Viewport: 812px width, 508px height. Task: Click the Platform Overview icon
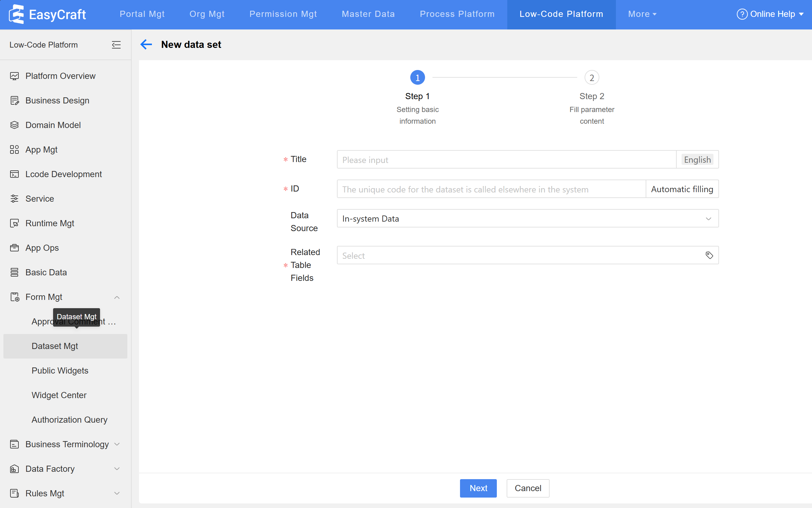(14, 76)
